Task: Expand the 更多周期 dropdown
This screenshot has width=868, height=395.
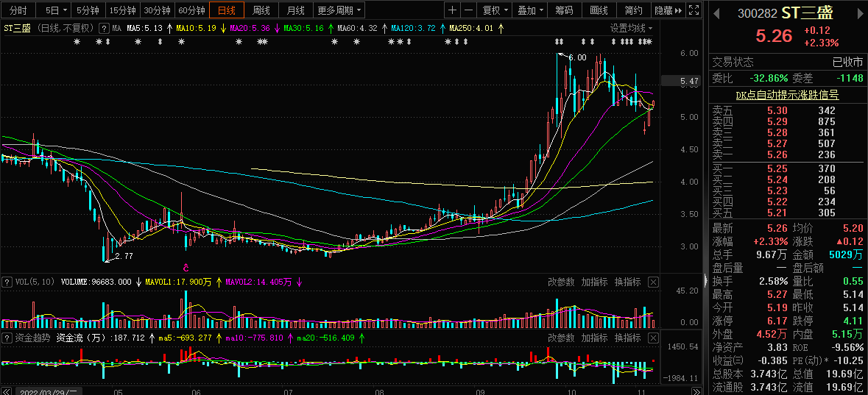Action: pos(339,10)
